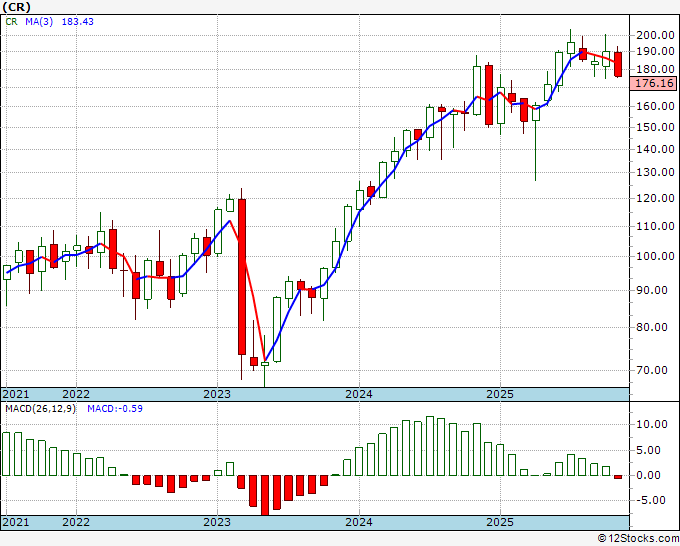
Task: Select the MA(3) indicator label
Action: tap(39, 22)
